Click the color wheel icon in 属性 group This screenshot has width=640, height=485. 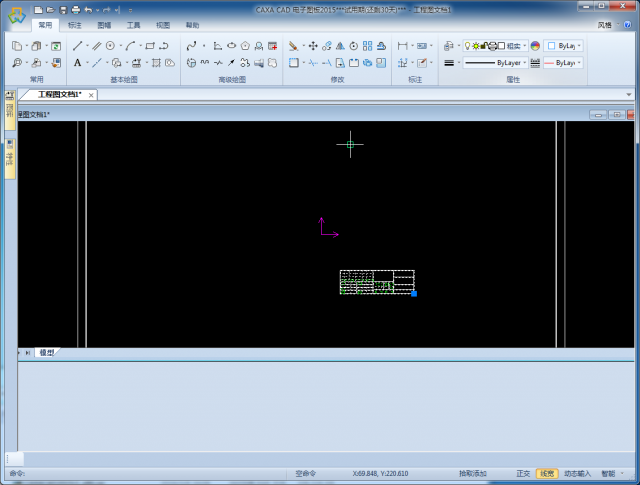point(535,46)
